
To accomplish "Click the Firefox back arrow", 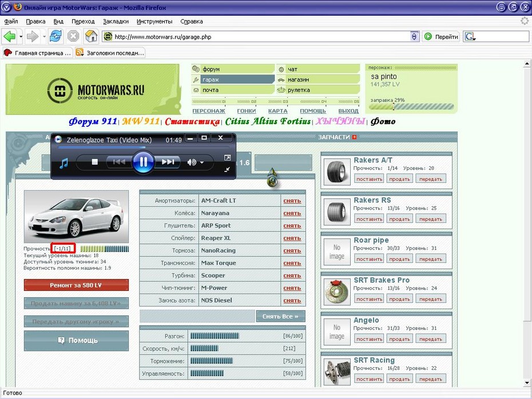I will point(10,36).
